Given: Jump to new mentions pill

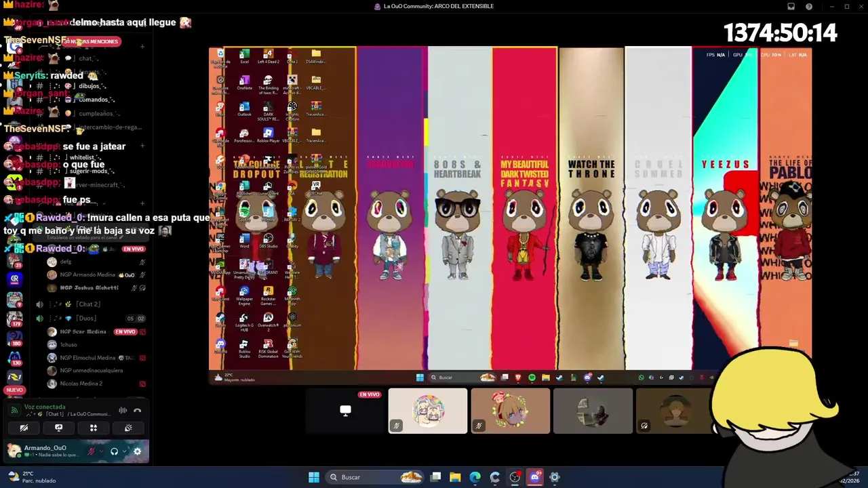Looking at the screenshot, I should click(x=90, y=41).
